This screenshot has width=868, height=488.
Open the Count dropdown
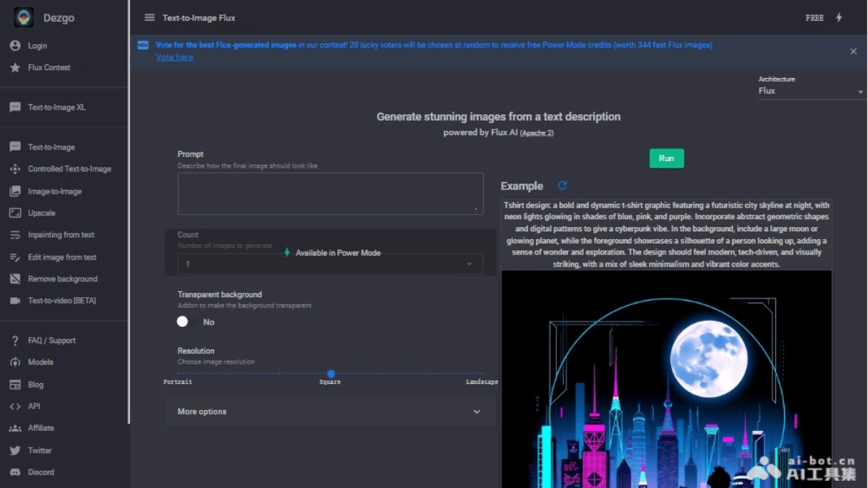pyautogui.click(x=330, y=264)
